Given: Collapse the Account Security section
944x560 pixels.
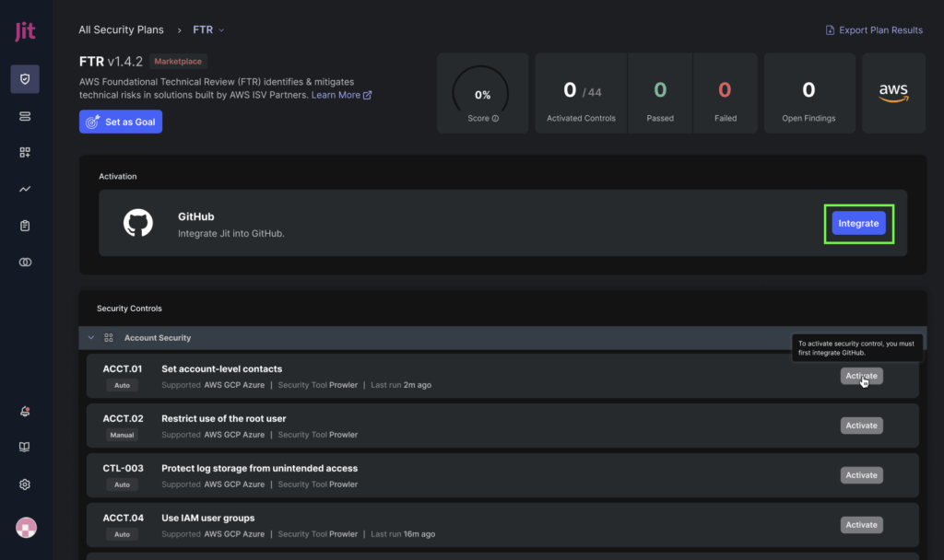Looking at the screenshot, I should click(91, 338).
